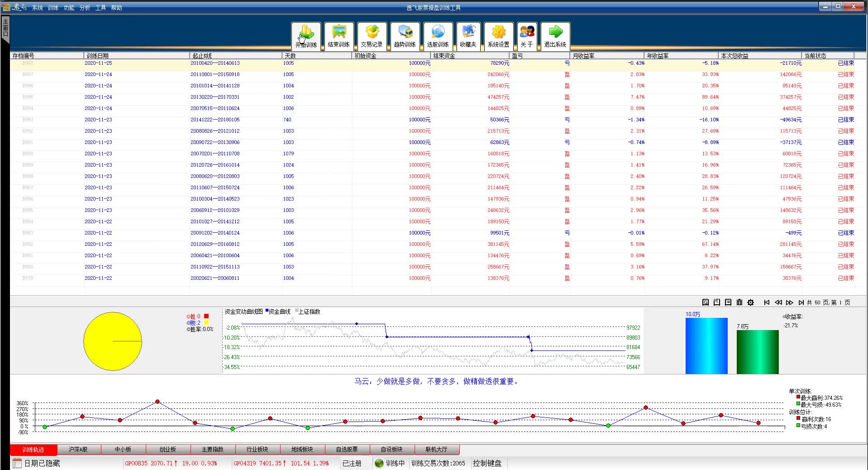The height and width of the screenshot is (470, 868).
Task: Click the 474257元 ending capital cell
Action: pos(498,97)
